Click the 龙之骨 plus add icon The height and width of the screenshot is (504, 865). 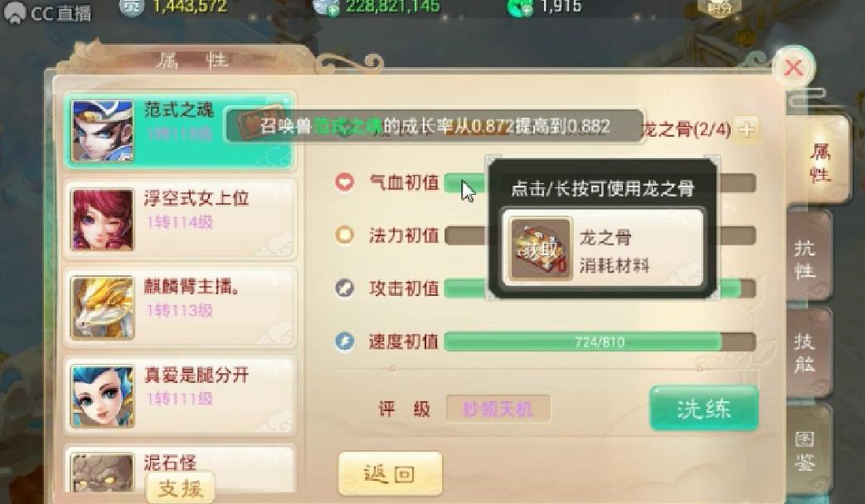(746, 129)
